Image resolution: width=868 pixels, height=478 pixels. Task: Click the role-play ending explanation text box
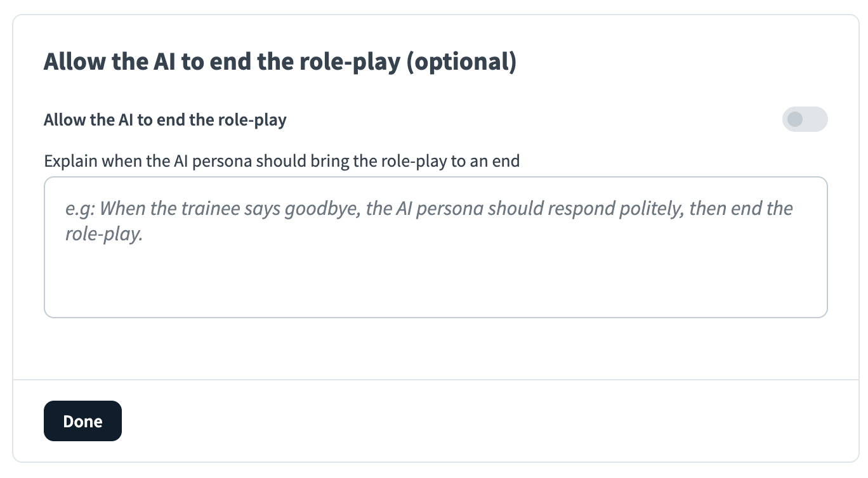pos(435,247)
